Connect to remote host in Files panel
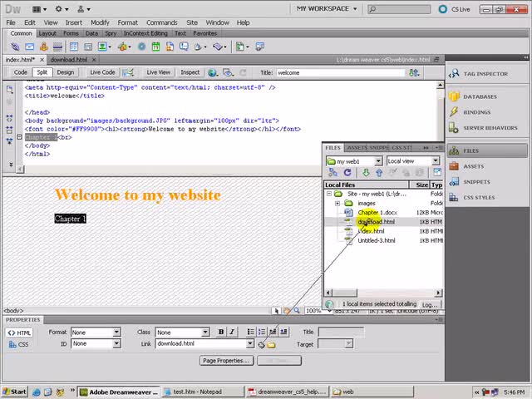This screenshot has height=399, width=532. [332, 173]
